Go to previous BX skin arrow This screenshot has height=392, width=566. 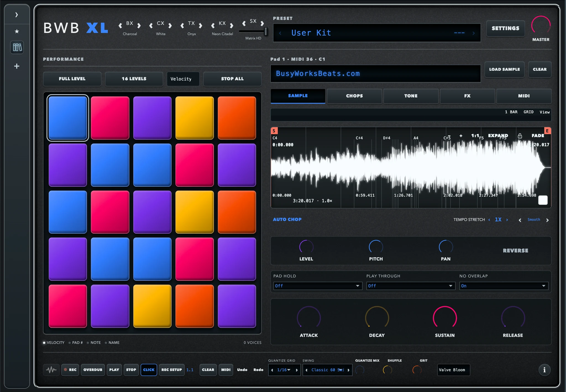(x=120, y=26)
